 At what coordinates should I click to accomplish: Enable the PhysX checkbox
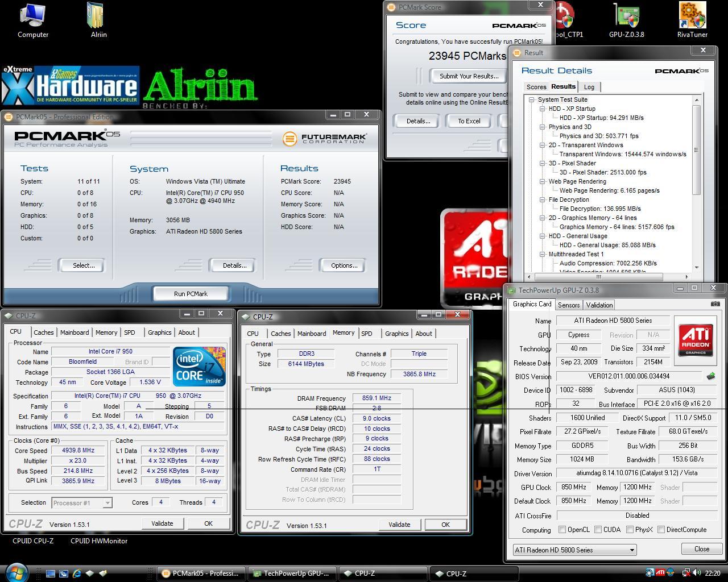point(630,530)
